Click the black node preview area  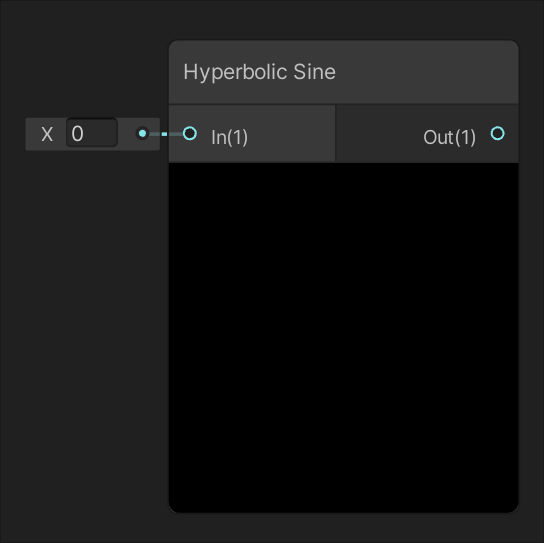click(x=343, y=337)
